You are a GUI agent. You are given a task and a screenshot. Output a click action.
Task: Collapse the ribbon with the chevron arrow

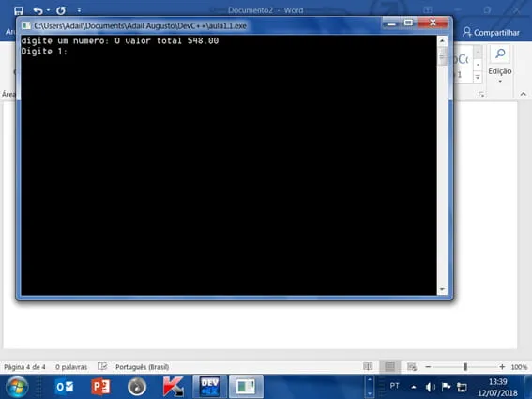coord(524,94)
